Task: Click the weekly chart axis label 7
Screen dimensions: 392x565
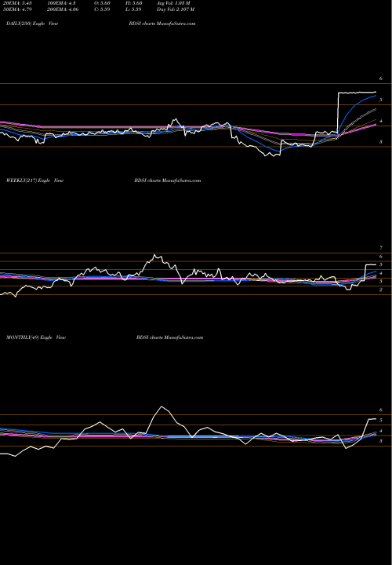Action: 380,248
